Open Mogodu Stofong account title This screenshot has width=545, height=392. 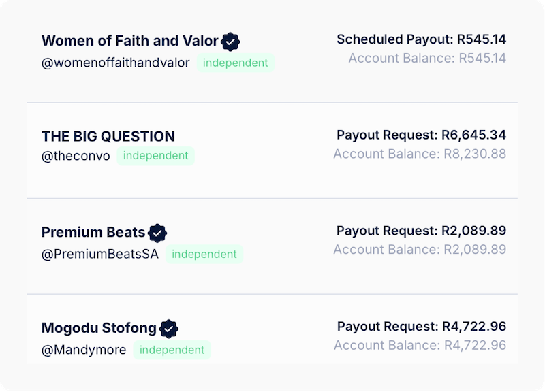click(x=99, y=328)
